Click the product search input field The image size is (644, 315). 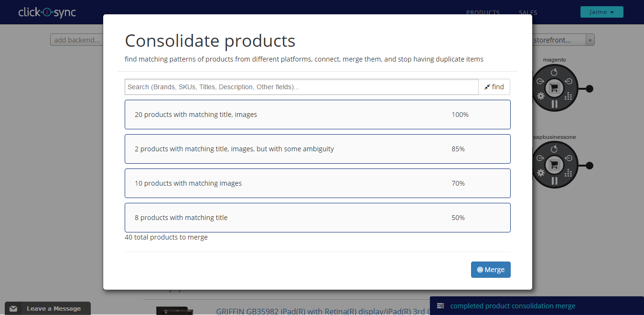(301, 87)
